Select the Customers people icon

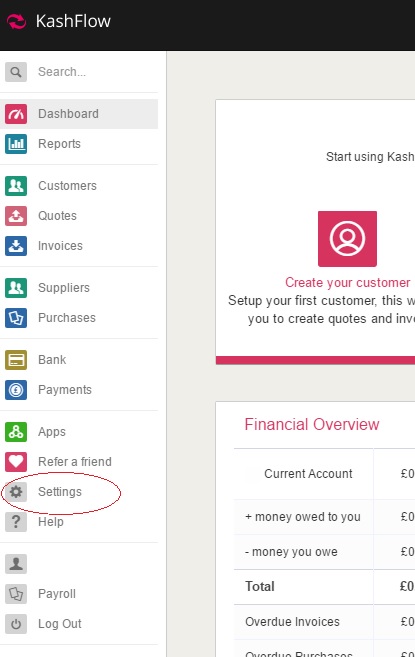(x=16, y=186)
